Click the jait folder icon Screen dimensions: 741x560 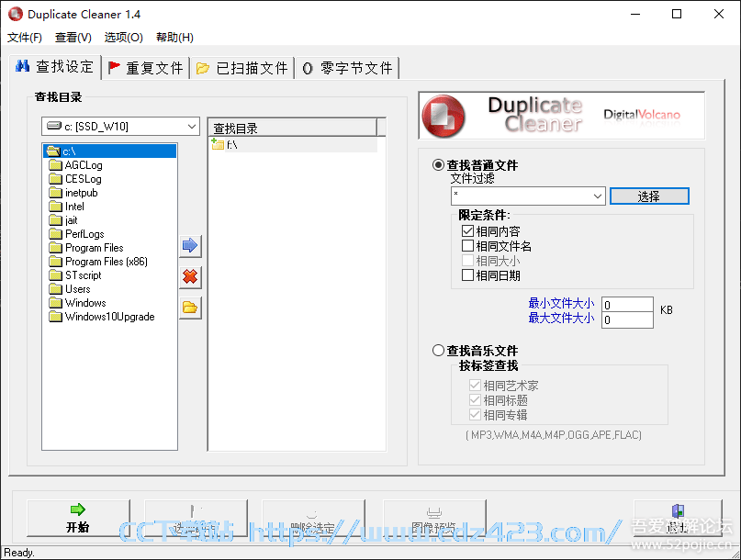coord(55,219)
